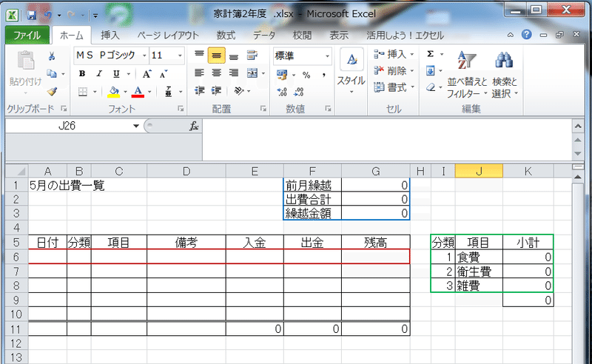The width and height of the screenshot is (592, 364).
Task: Click the accounting currency format icon
Action: point(282,75)
